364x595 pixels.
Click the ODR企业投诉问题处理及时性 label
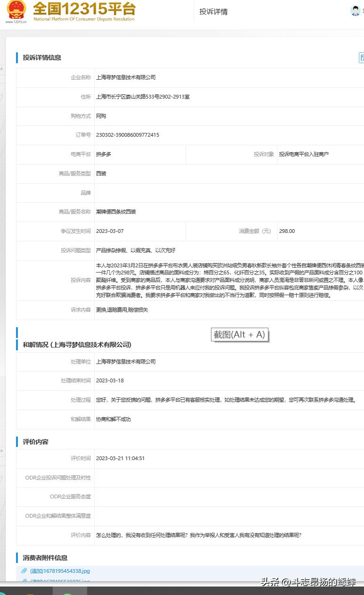pyautogui.click(x=58, y=478)
